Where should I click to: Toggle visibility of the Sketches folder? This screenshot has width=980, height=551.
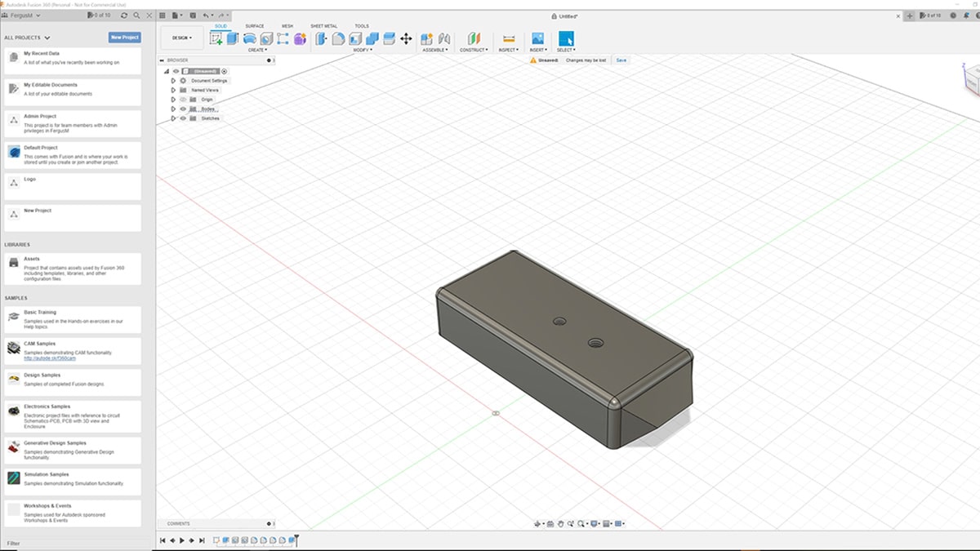183,118
